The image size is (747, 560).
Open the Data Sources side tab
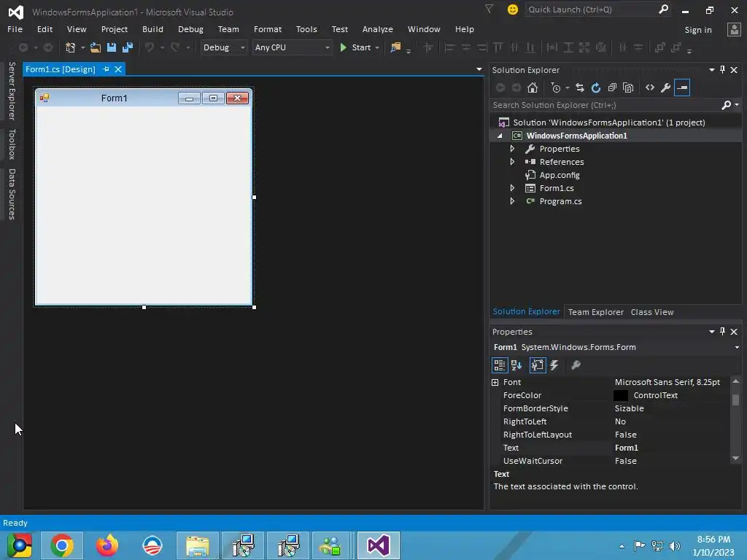coord(12,194)
